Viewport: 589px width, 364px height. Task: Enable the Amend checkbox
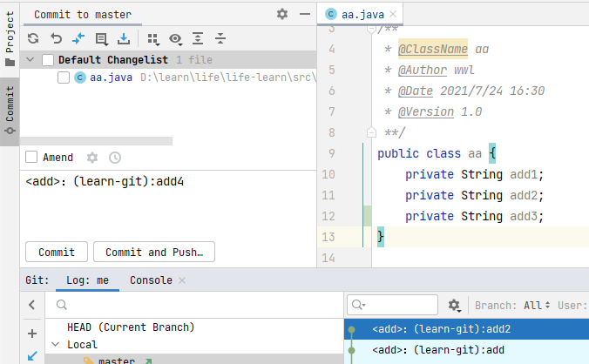[31, 158]
